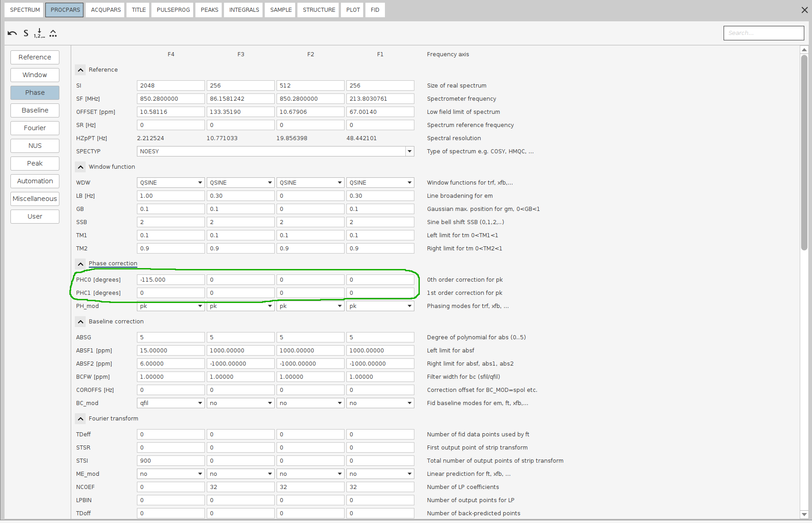The height and width of the screenshot is (523, 812).
Task: Click the collapse-all icon with three dots
Action: [x=53, y=33]
